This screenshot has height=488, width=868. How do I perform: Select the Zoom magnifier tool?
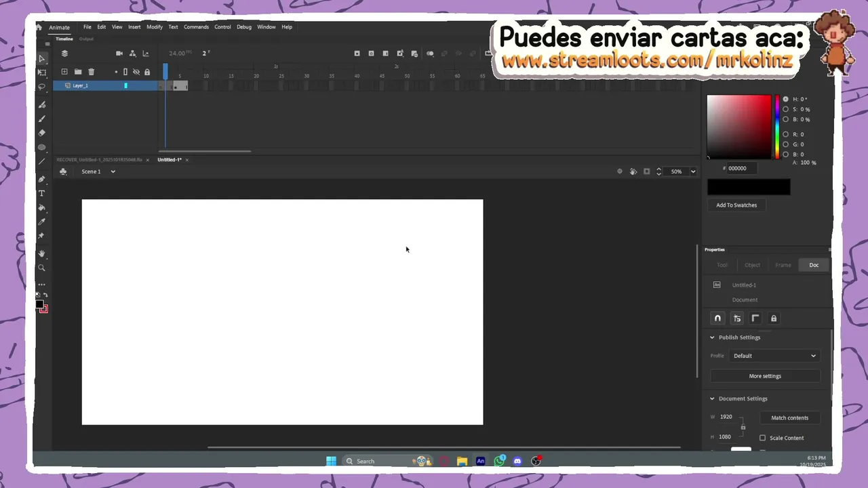click(41, 268)
